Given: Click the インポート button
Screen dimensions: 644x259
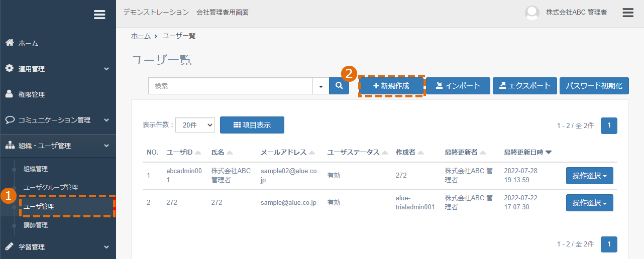Looking at the screenshot, I should (x=458, y=86).
